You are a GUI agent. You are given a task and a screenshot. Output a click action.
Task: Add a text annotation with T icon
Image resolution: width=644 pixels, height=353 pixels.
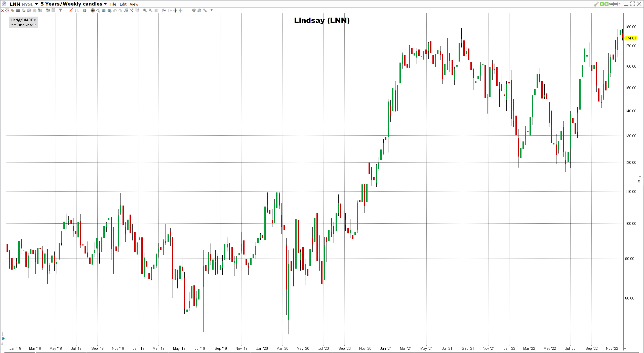(x=104, y=10)
